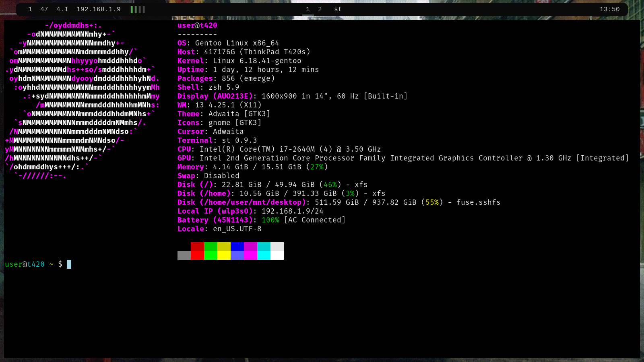Pick the pure blue swatch in the palette
The width and height of the screenshot is (644, 362).
tap(237, 247)
